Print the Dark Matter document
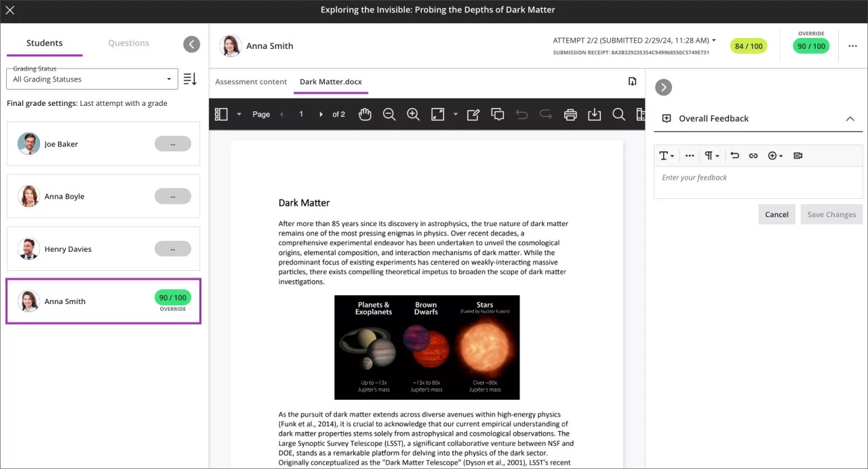 tap(570, 115)
